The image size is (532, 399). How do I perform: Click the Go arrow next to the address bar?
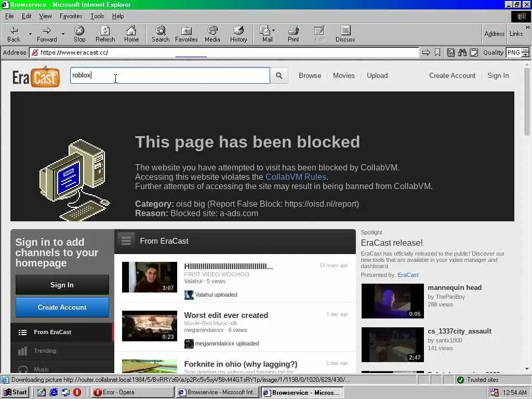426,52
